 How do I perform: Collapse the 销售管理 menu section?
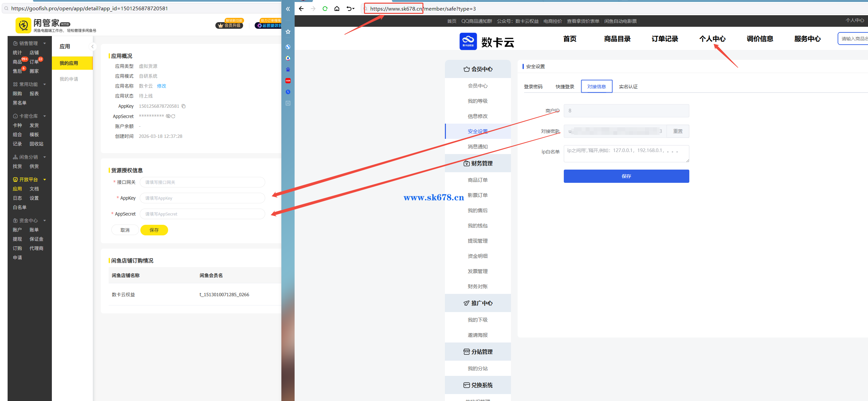(x=45, y=44)
